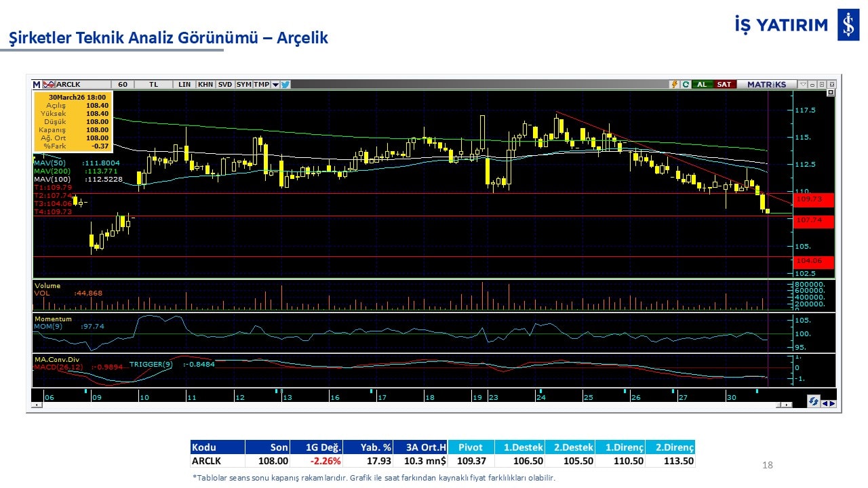Click the Matriks M logo icon
Screen dimensions: 868x488
tap(37, 85)
